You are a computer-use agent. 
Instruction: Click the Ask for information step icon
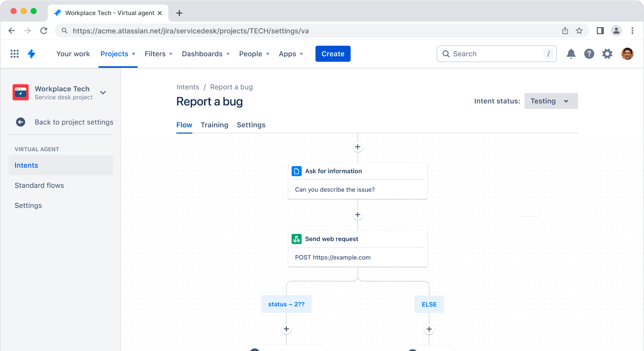click(296, 171)
